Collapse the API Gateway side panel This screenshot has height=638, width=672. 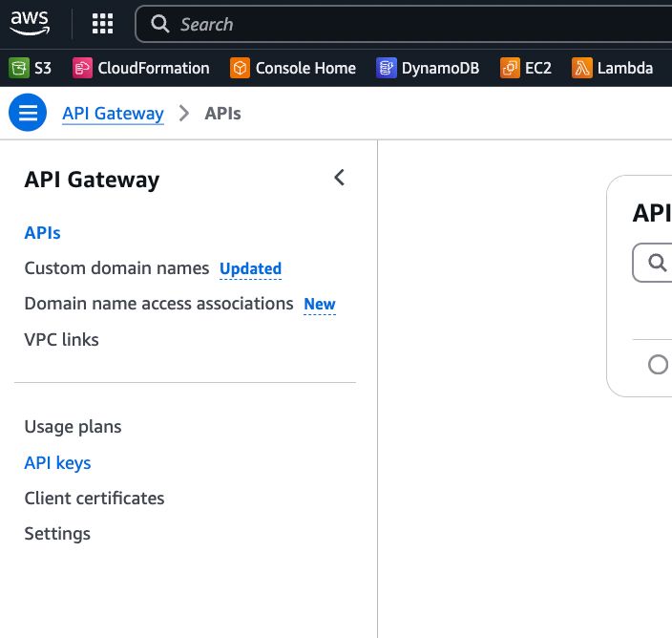tap(340, 177)
